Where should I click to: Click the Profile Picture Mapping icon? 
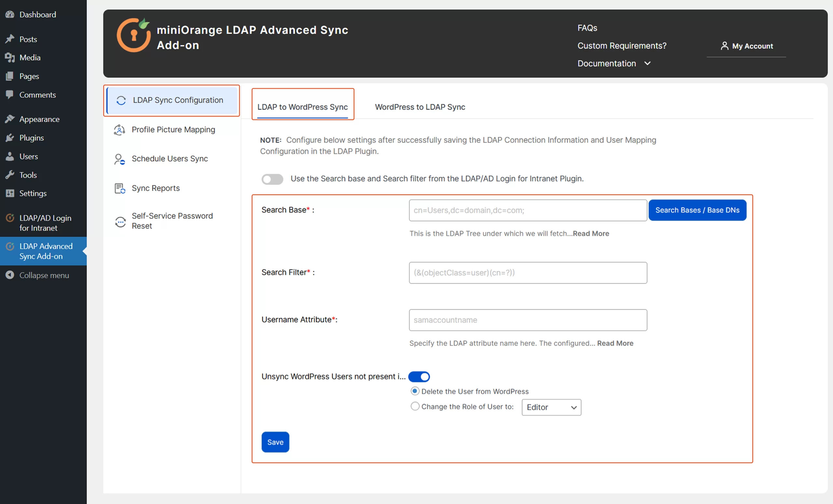(x=119, y=130)
